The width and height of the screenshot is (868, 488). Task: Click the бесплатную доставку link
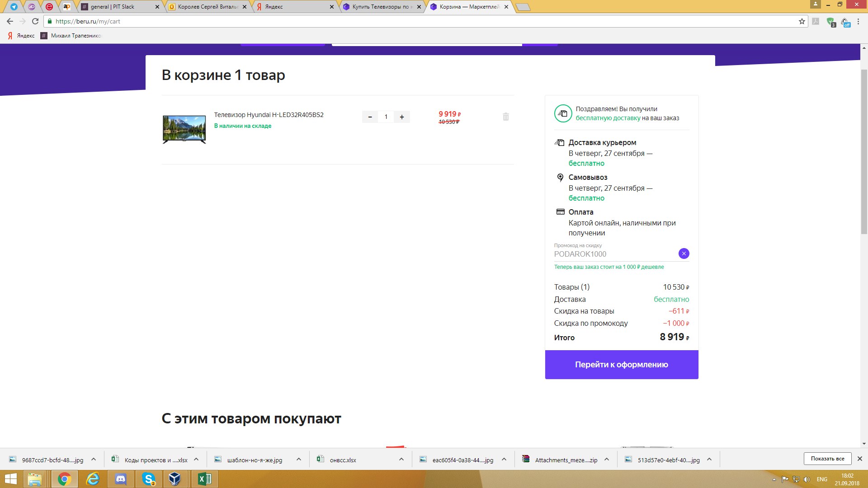(608, 118)
